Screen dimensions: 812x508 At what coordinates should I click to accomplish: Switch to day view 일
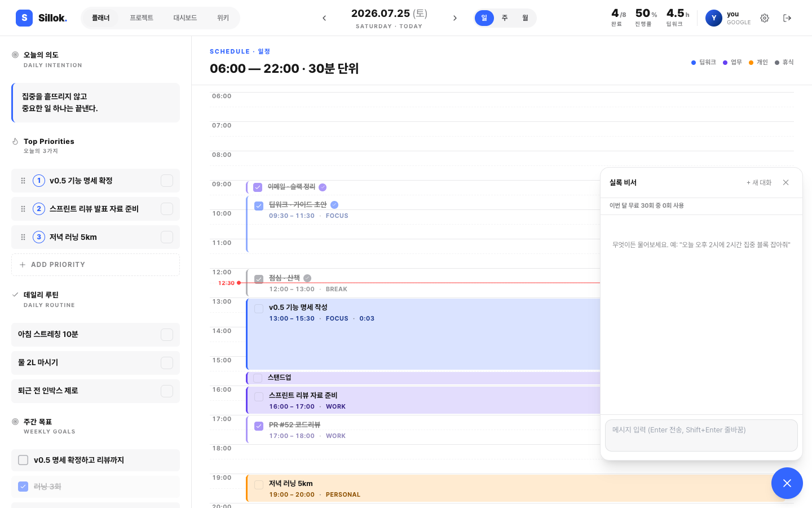click(x=484, y=18)
